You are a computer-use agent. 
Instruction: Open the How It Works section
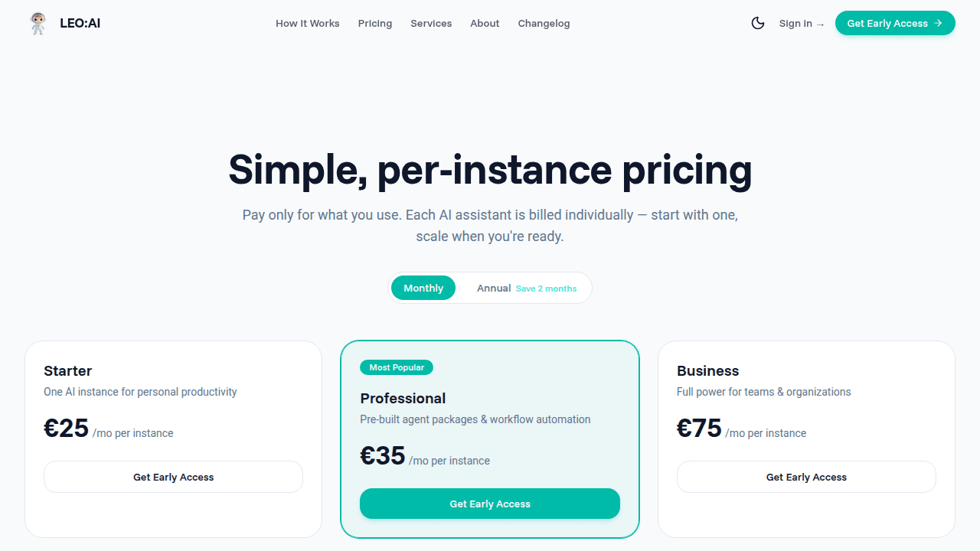coord(308,24)
